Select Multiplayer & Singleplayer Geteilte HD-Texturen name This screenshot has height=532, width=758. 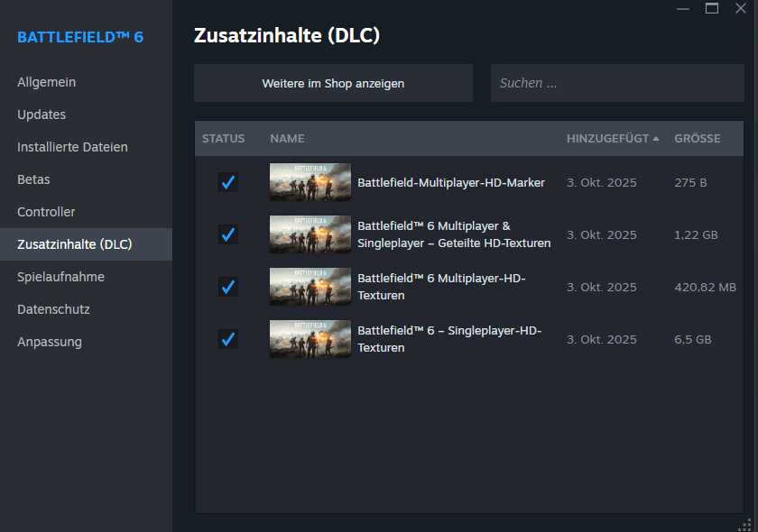454,234
